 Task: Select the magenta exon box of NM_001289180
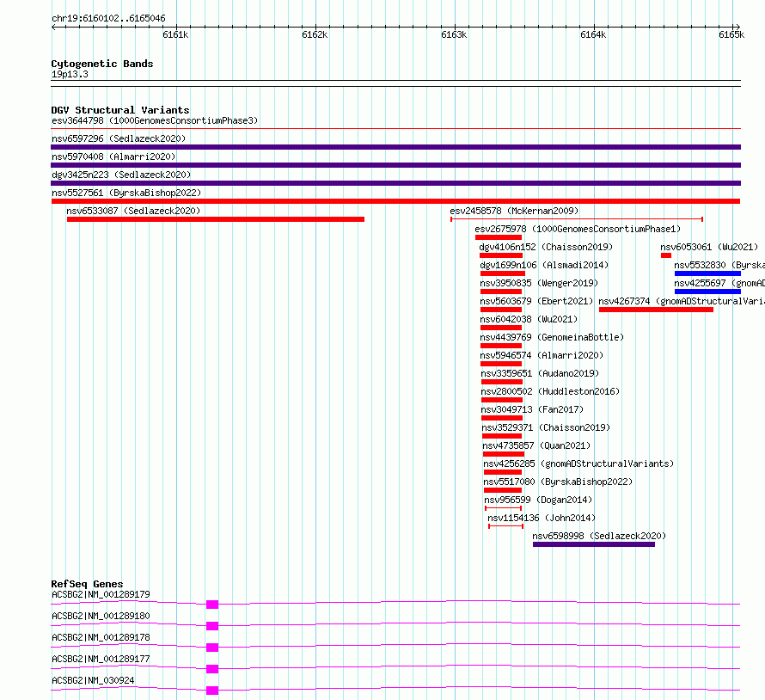tap(212, 626)
